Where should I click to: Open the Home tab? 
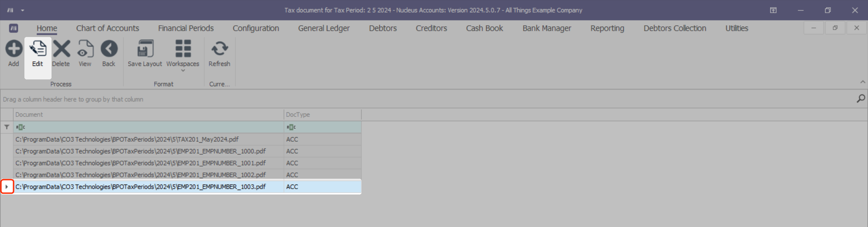47,28
